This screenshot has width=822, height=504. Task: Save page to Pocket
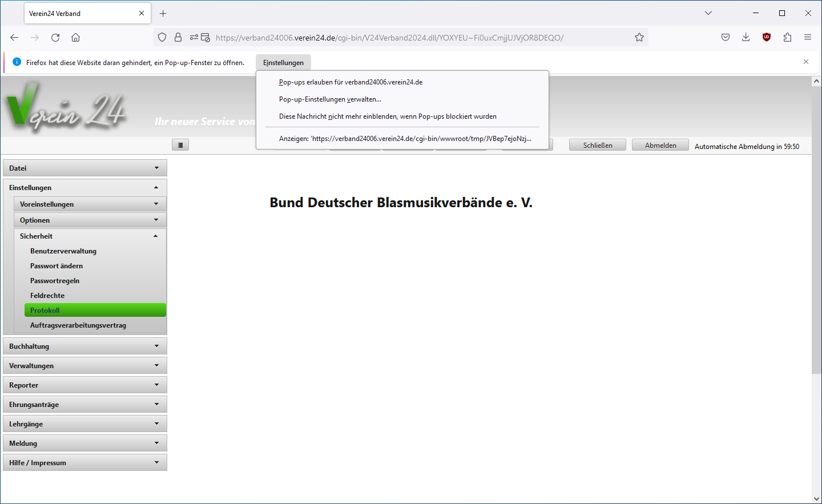point(726,38)
